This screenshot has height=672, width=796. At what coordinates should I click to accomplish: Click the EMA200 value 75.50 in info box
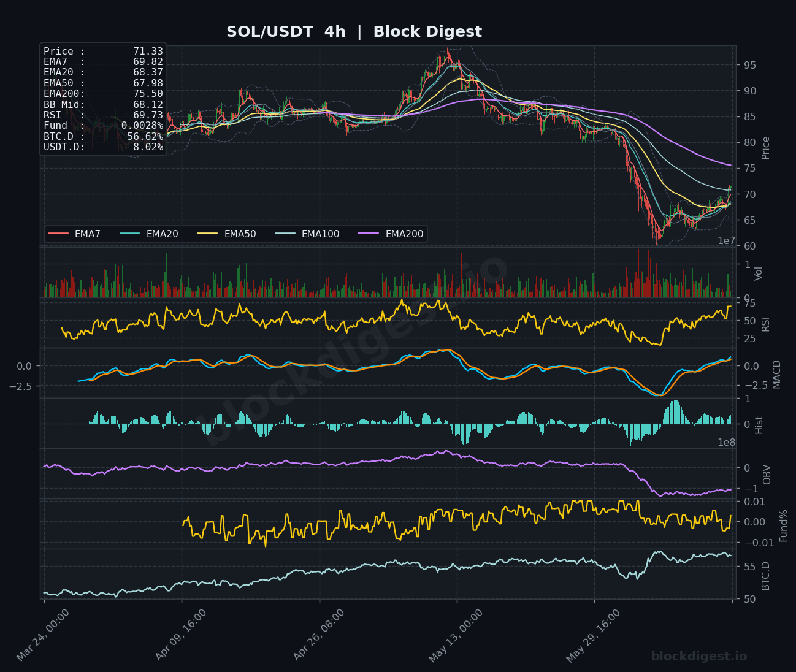(148, 94)
